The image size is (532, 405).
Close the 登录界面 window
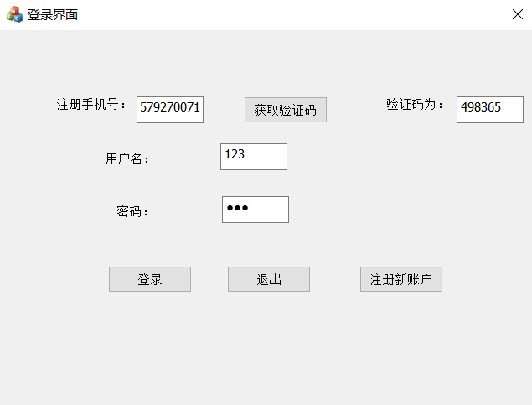pyautogui.click(x=517, y=14)
